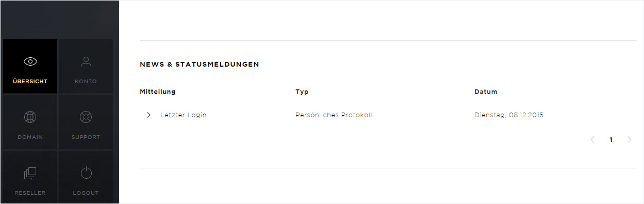
Task: Open the Konto person icon
Action: [x=86, y=61]
